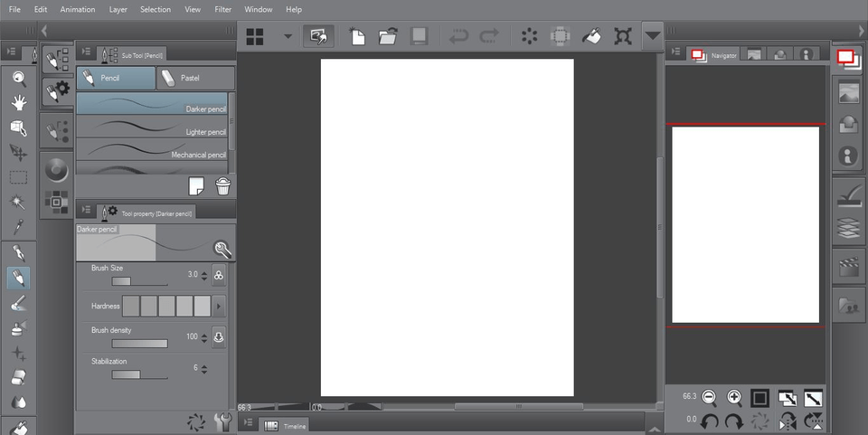Screen dimensions: 868x435
Task: Click the Undo arrow in command bar
Action: 458,36
